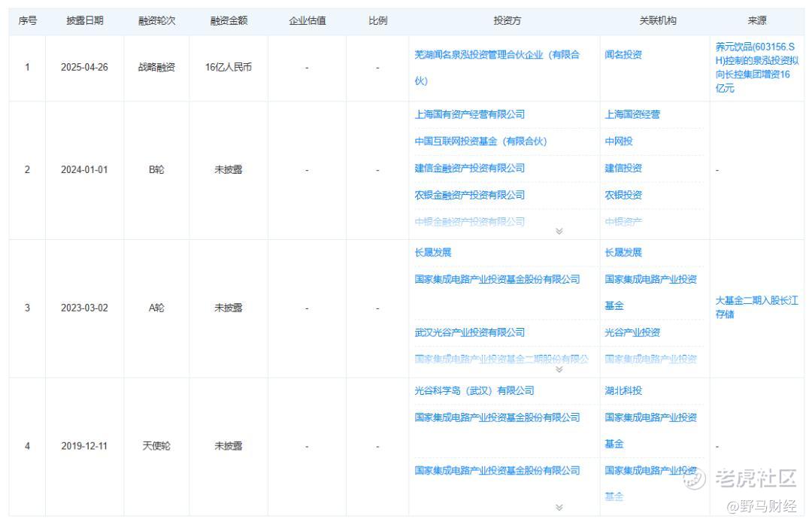Click the 披露日期 column header
Screen dimensions: 812x525
(x=84, y=21)
